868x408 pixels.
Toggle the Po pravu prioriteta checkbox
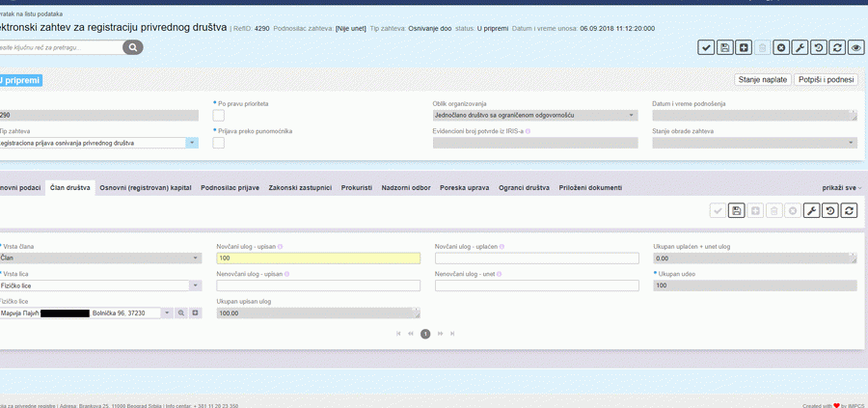point(218,116)
